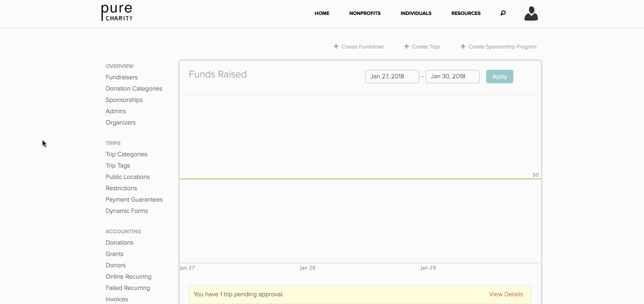Open Donation Categories in the sidebar
Viewport: 644px width, 304px height.
click(x=134, y=88)
